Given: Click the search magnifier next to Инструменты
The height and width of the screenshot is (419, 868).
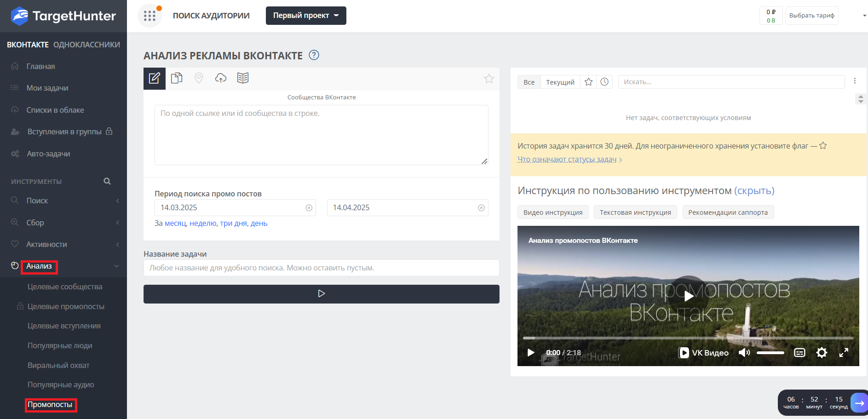Looking at the screenshot, I should pyautogui.click(x=107, y=181).
